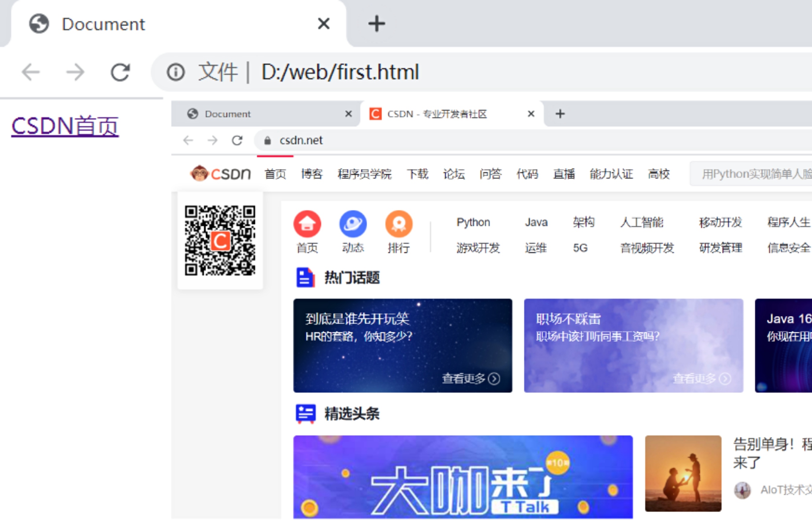This screenshot has width=812, height=521.
Task: Open 程序员学院 navigation item
Action: 365,174
